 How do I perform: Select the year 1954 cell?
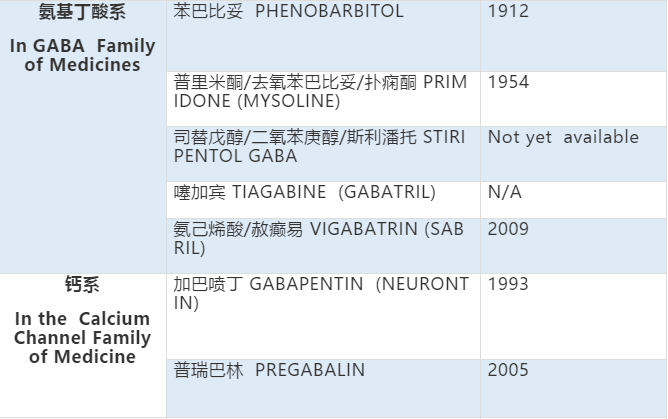coord(508,83)
